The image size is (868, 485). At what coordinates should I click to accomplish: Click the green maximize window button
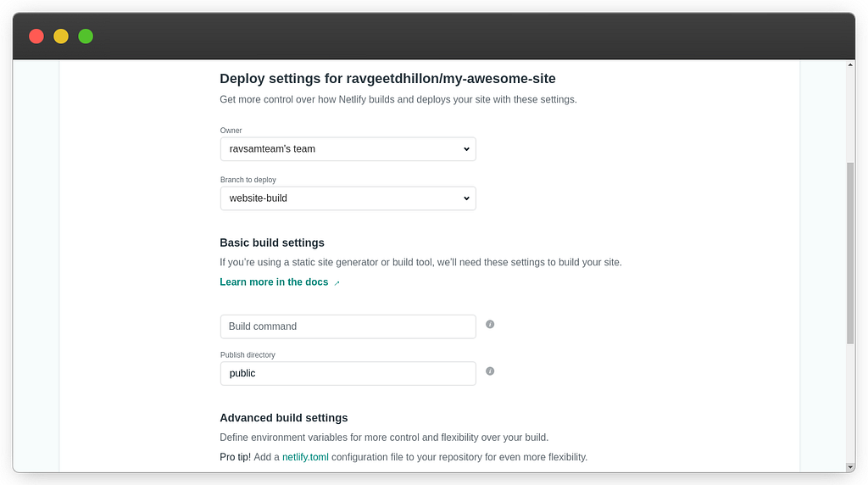(x=86, y=36)
